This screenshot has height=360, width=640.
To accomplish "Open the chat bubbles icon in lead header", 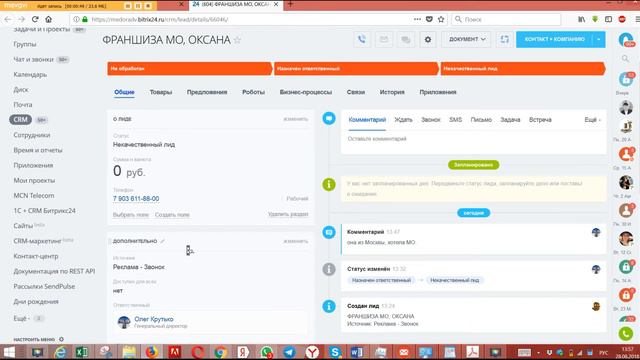I will (406, 40).
